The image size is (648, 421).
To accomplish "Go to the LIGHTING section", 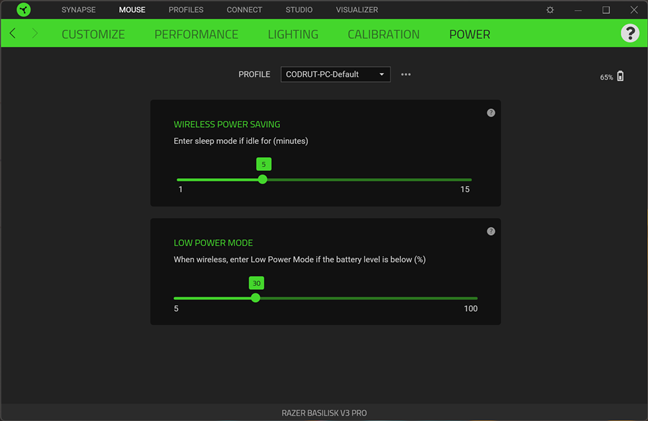I will tap(293, 34).
